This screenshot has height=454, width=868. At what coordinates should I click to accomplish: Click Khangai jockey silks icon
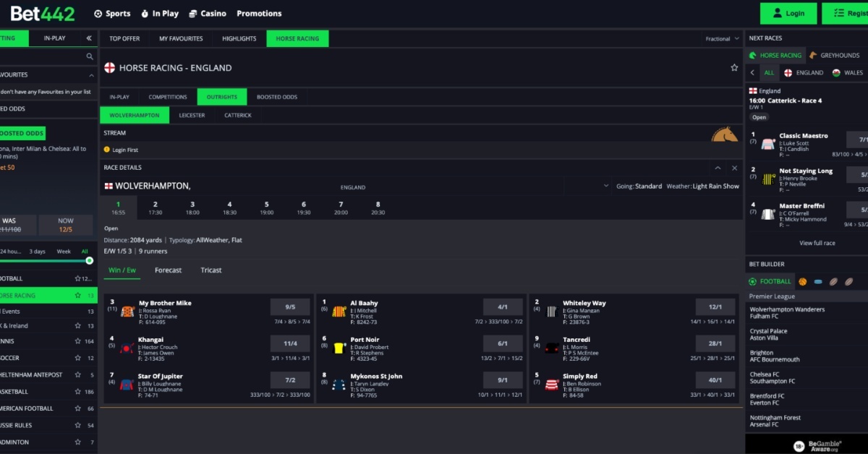click(x=128, y=348)
